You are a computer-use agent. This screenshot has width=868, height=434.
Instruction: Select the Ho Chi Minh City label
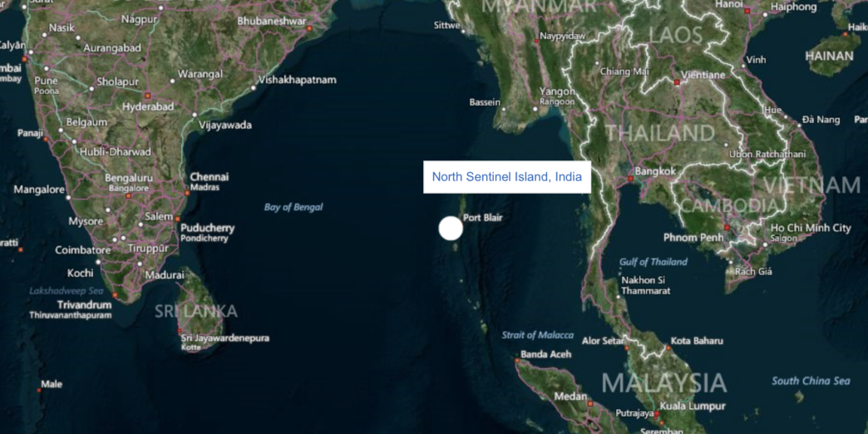(811, 228)
